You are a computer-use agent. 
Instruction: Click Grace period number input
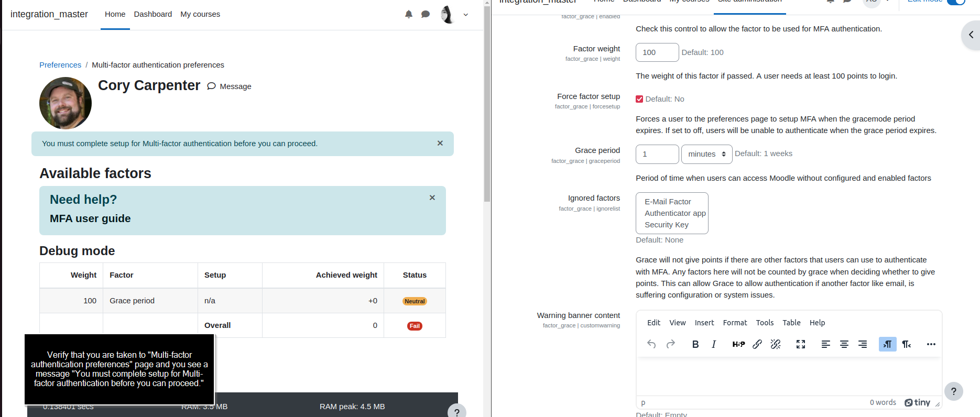pos(657,154)
